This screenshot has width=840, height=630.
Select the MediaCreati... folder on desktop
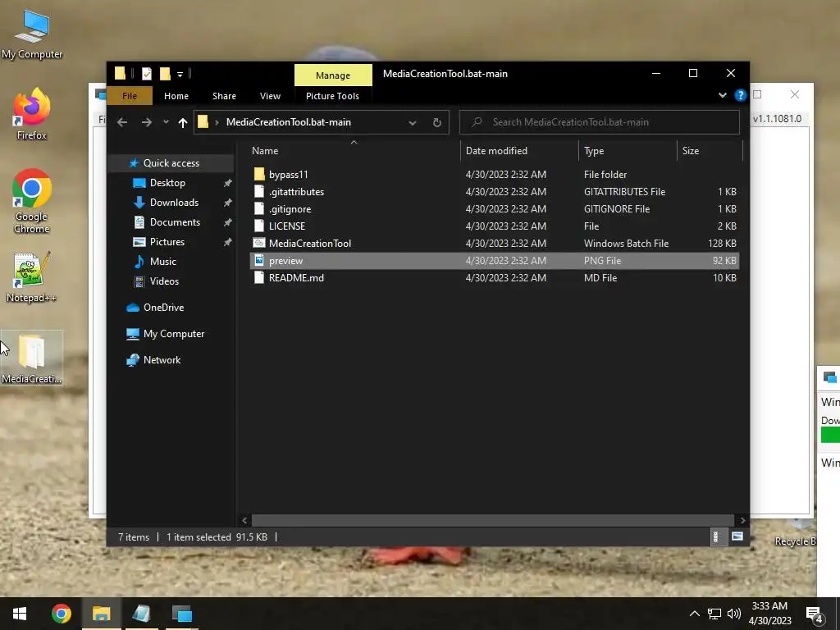coord(32,358)
